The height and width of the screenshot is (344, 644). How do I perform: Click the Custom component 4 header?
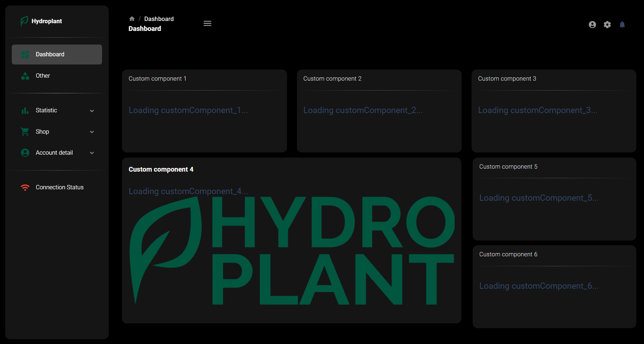point(161,169)
